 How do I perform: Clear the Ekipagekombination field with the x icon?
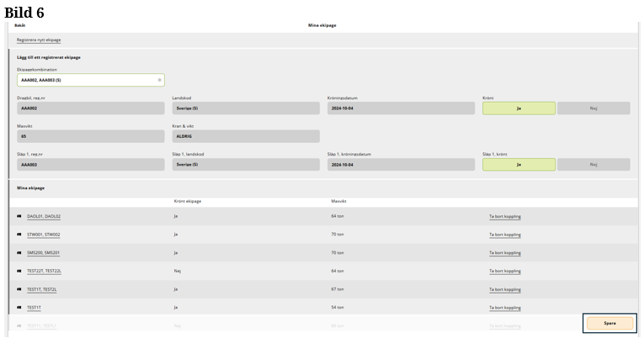(x=159, y=80)
